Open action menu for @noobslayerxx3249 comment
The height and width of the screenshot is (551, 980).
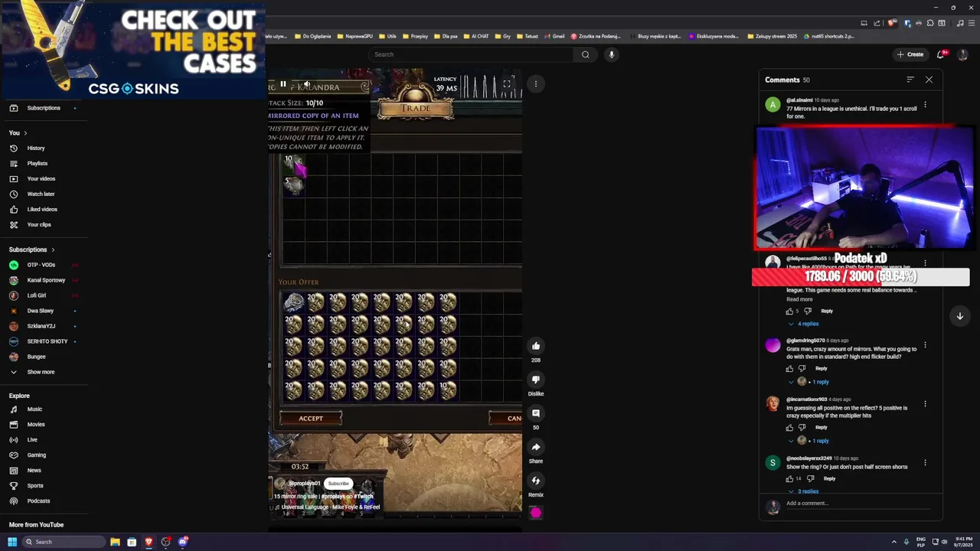click(925, 463)
